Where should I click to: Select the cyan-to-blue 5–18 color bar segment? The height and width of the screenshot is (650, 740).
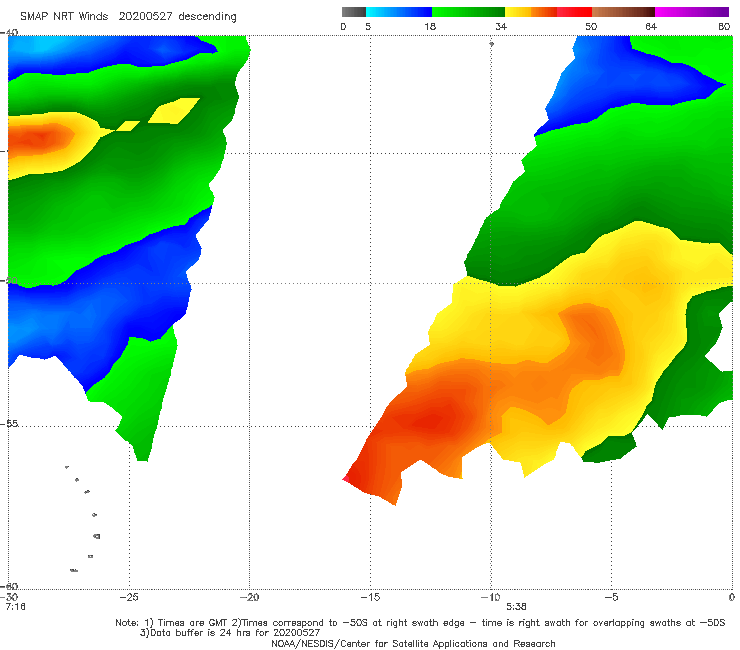point(399,12)
